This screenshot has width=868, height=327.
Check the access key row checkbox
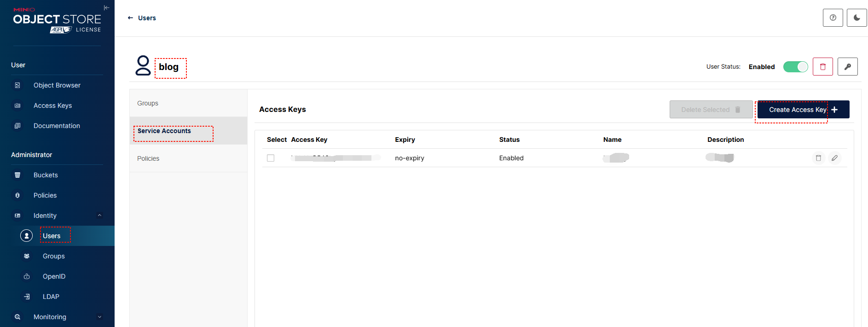pyautogui.click(x=271, y=158)
